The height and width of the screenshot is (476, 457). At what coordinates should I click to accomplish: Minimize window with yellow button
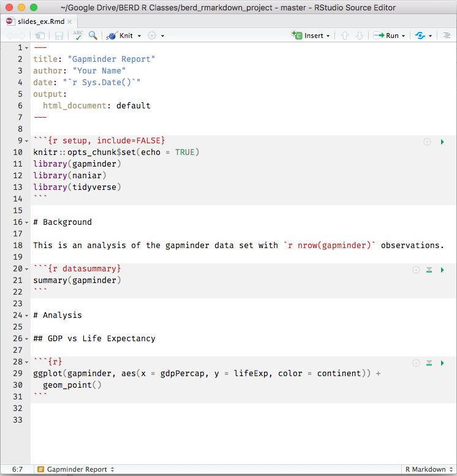click(21, 7)
